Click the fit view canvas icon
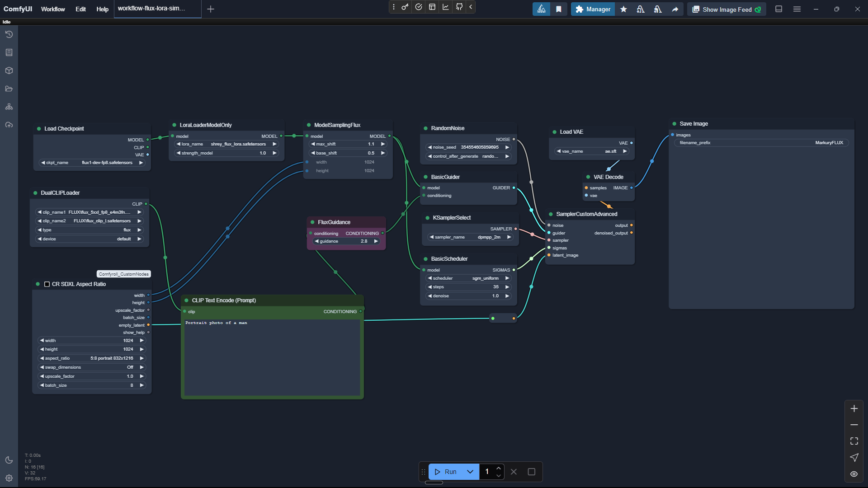 pos(854,441)
